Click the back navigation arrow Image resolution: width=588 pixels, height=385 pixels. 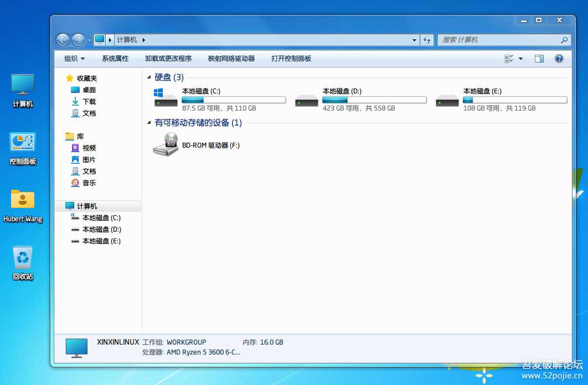tap(63, 39)
